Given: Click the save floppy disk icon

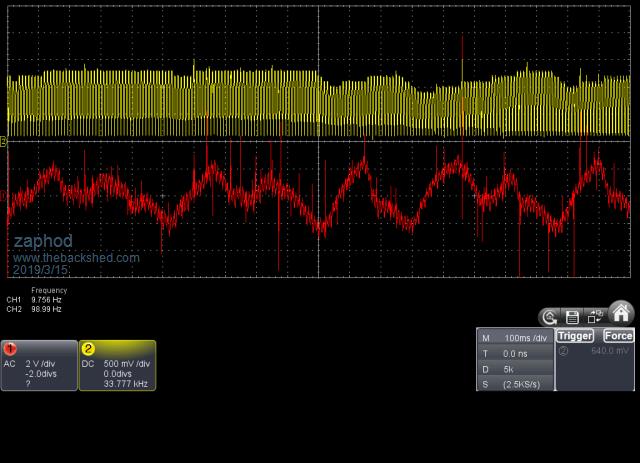Looking at the screenshot, I should (x=573, y=317).
